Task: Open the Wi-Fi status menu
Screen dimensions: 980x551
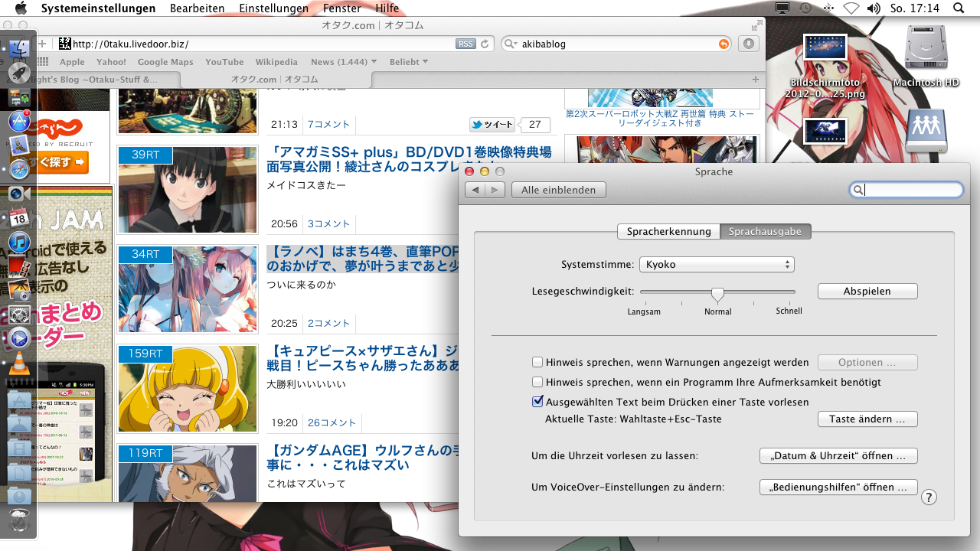Action: click(x=851, y=8)
